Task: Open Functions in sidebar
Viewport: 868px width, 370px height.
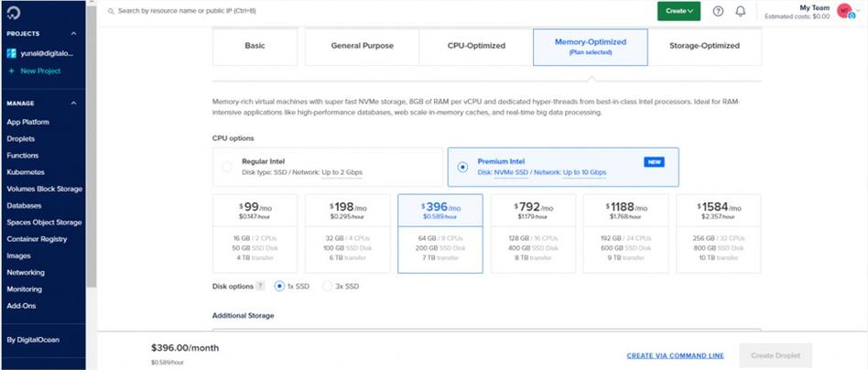Action: point(23,156)
